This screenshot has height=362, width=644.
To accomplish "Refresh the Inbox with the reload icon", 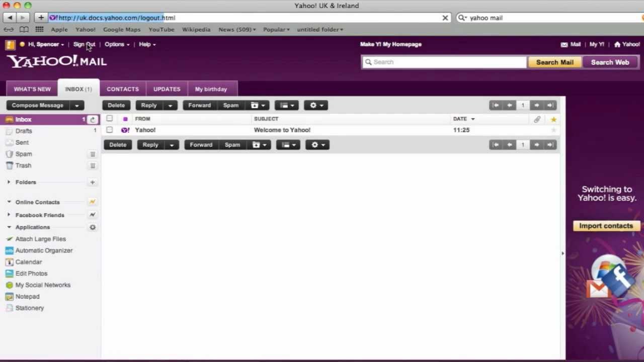I will (x=93, y=120).
